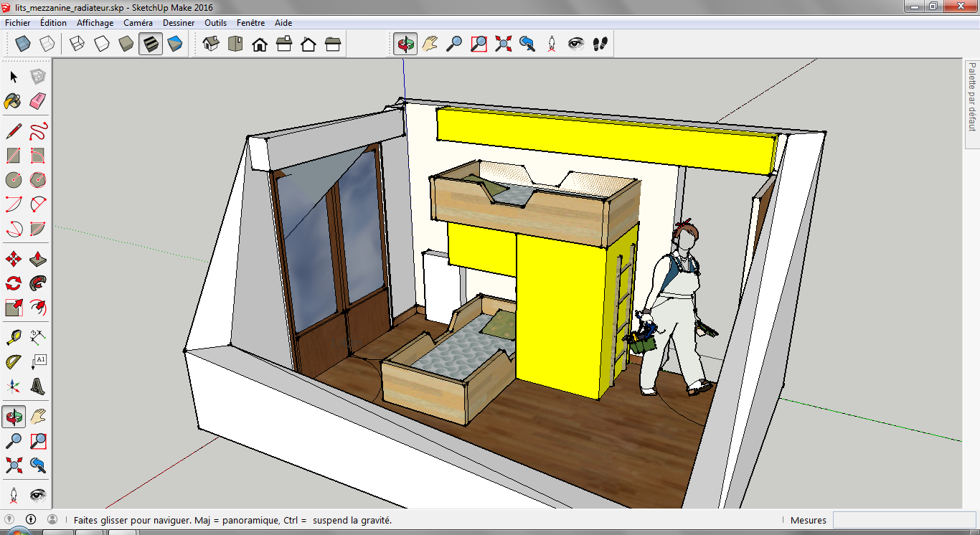Viewport: 980px width, 535px height.
Task: Open the Outils menu
Action: pyautogui.click(x=215, y=23)
